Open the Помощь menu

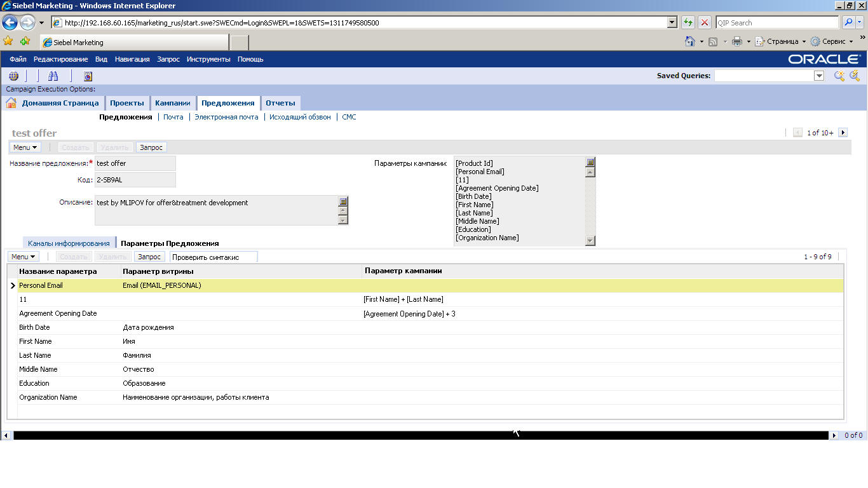pyautogui.click(x=250, y=59)
